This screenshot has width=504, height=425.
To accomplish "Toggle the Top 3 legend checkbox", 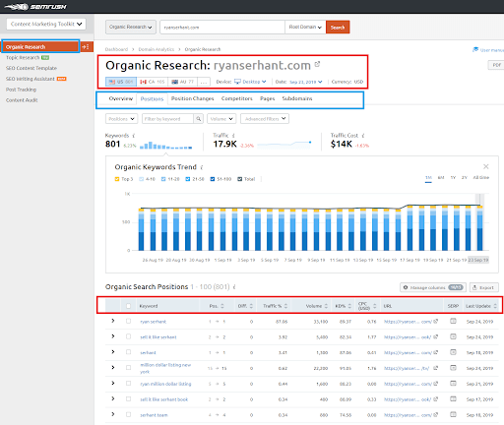I will pos(117,179).
